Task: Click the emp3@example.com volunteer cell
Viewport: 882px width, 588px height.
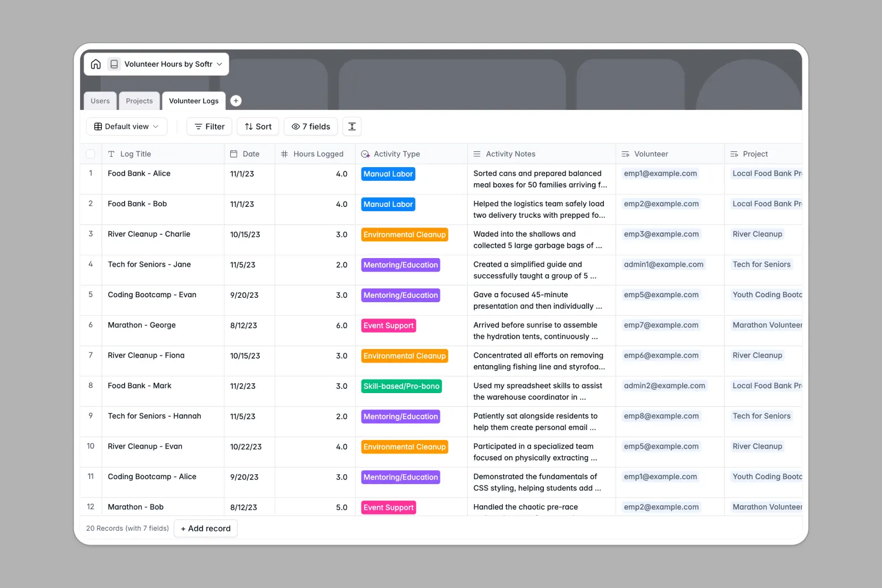Action: 661,234
